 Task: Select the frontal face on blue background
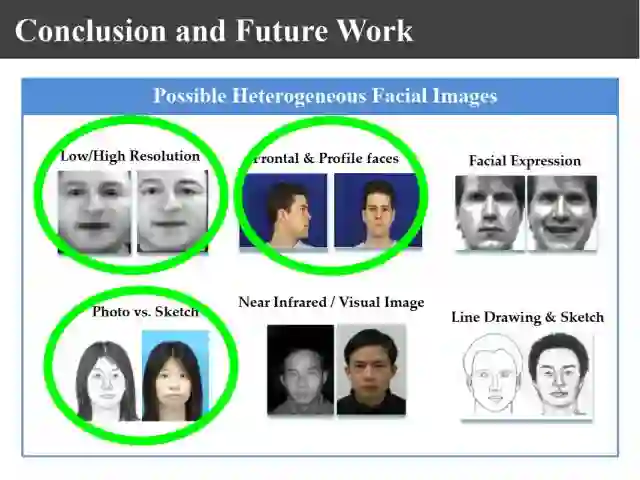(x=378, y=211)
